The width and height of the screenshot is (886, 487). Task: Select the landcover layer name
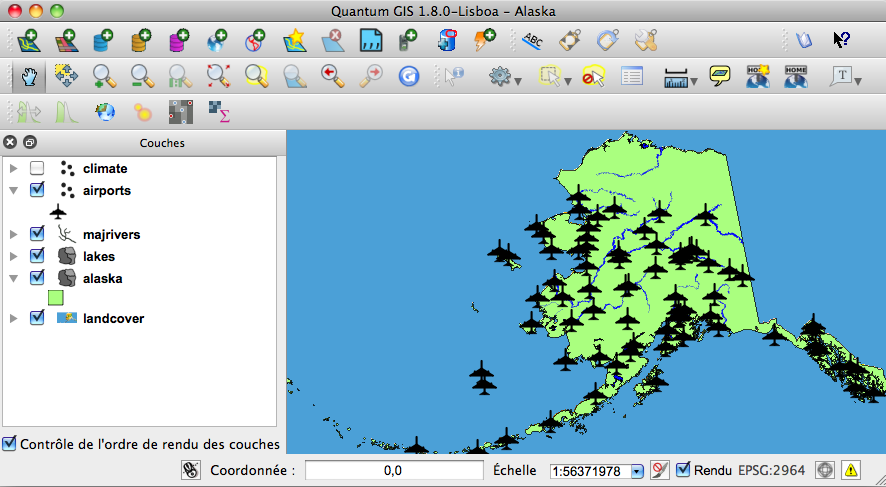click(113, 318)
